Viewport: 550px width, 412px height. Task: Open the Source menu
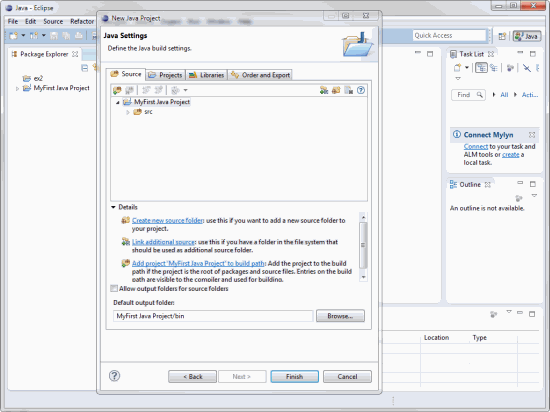click(x=53, y=21)
